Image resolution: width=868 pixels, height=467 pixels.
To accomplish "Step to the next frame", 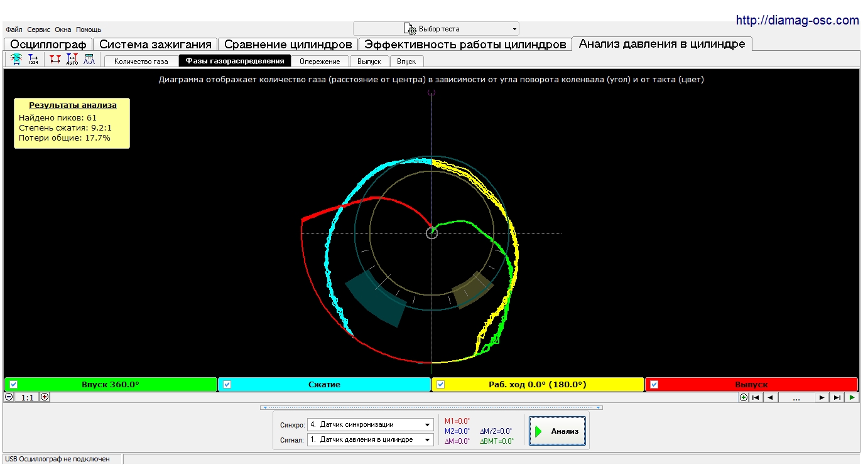I will pyautogui.click(x=822, y=397).
